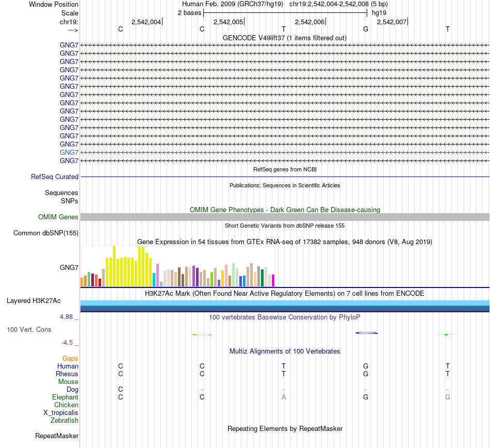Click the Rhesus alignment row label
The width and height of the screenshot is (490, 448).
tap(67, 374)
